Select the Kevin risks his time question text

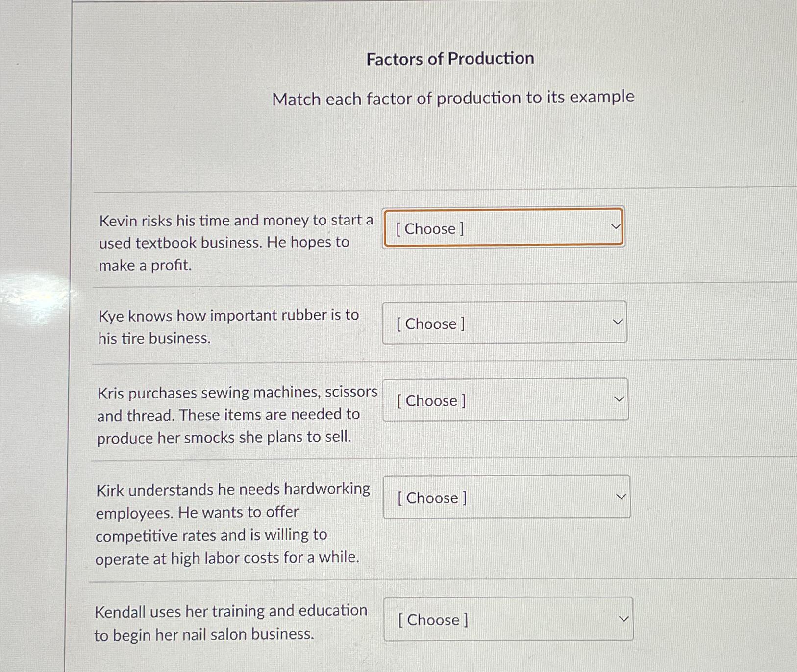[x=235, y=242]
